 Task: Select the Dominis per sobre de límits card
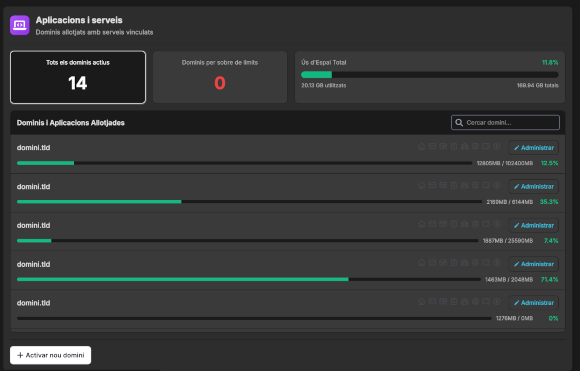pyautogui.click(x=220, y=77)
